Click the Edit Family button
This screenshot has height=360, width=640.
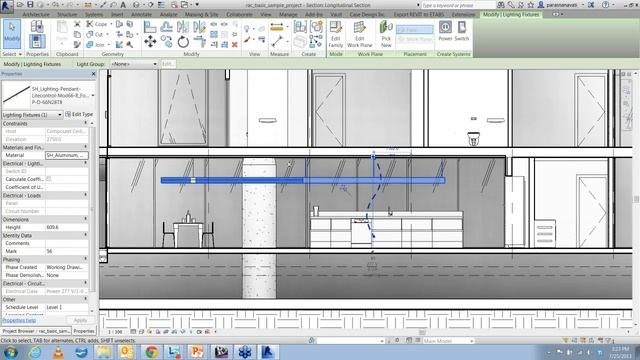click(336, 34)
